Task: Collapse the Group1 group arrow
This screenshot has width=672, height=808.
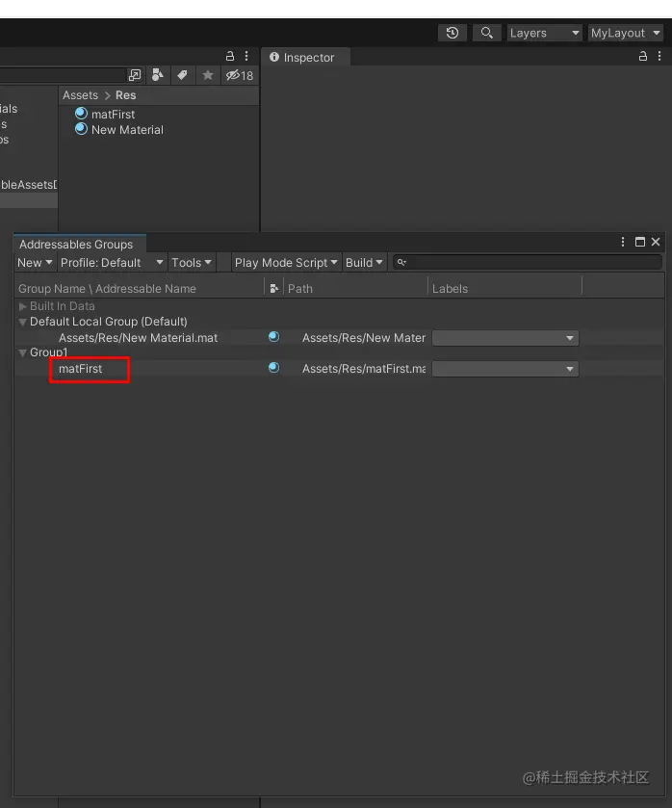Action: click(x=23, y=352)
